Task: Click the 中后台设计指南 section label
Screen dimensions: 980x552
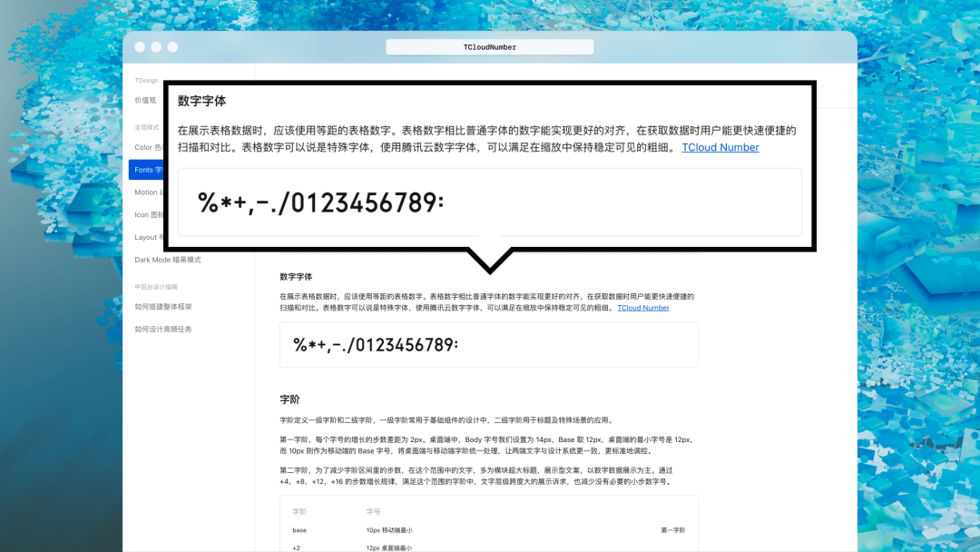Action: (156, 287)
